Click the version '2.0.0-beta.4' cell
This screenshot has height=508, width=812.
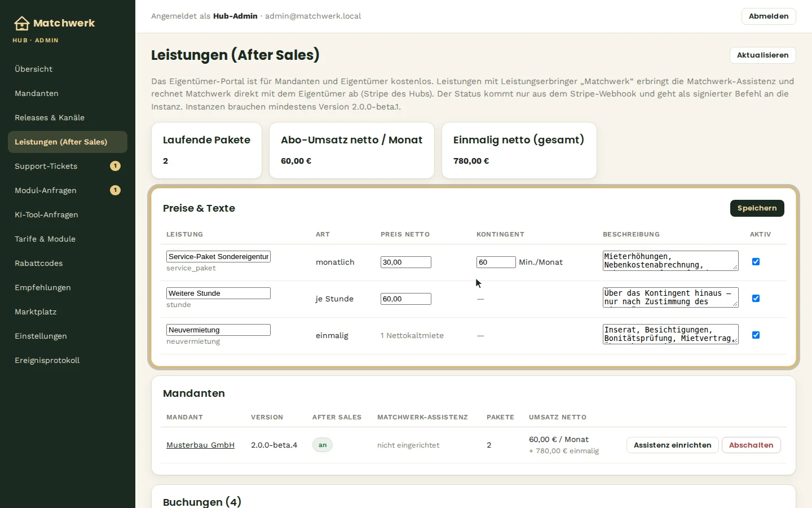point(274,445)
